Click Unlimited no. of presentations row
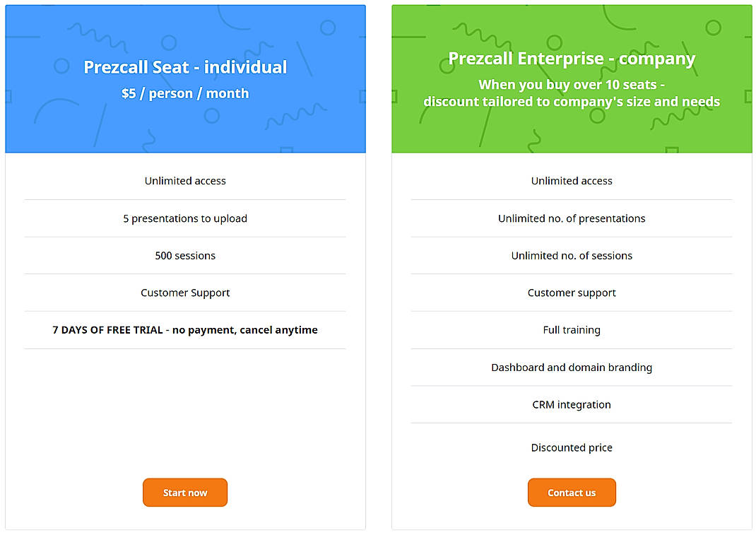The height and width of the screenshot is (535, 756). coord(572,218)
